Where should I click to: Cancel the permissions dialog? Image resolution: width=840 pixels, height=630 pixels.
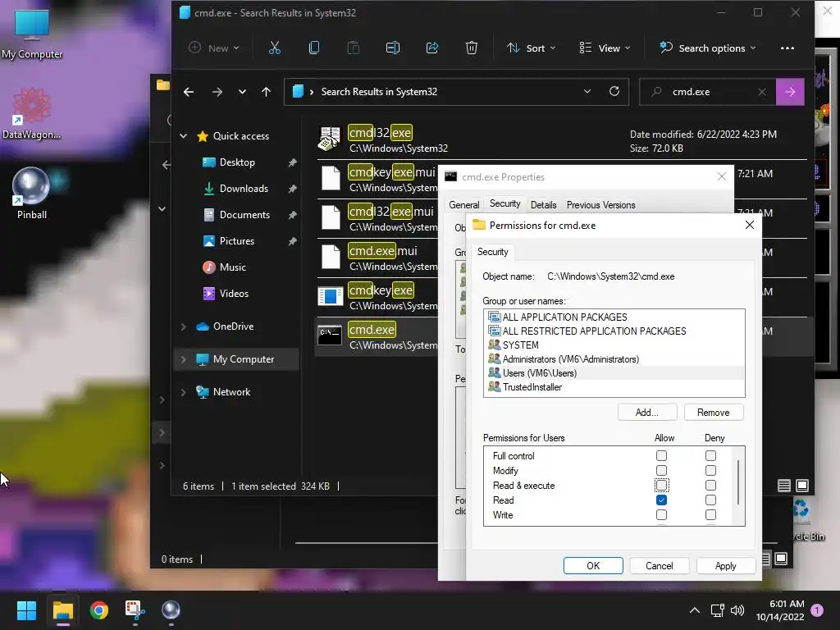coord(659,566)
